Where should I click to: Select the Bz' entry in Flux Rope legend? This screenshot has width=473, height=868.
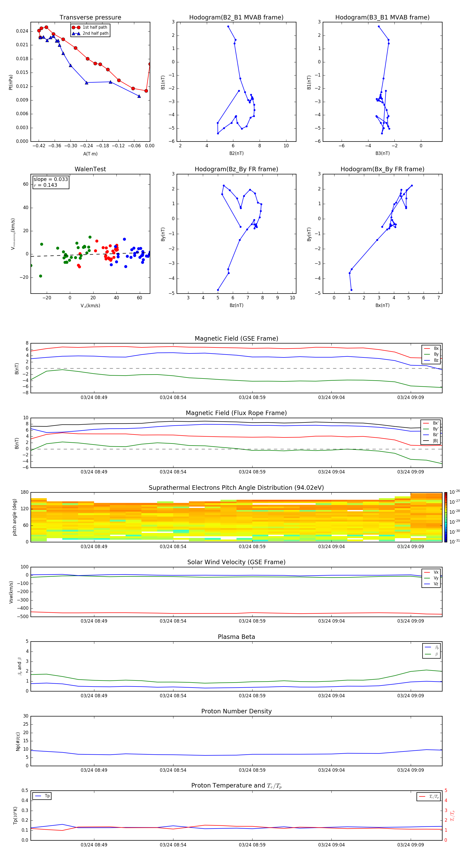431,435
